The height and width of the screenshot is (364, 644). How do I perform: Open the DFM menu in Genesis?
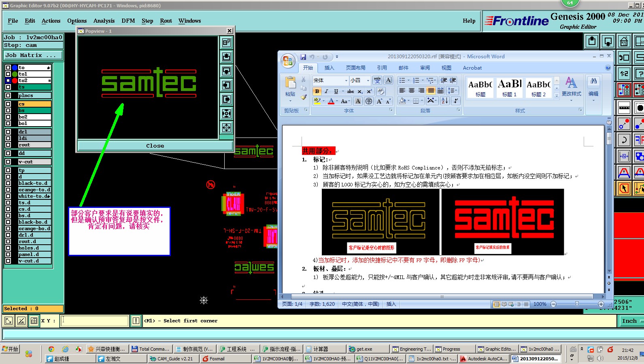click(x=128, y=21)
